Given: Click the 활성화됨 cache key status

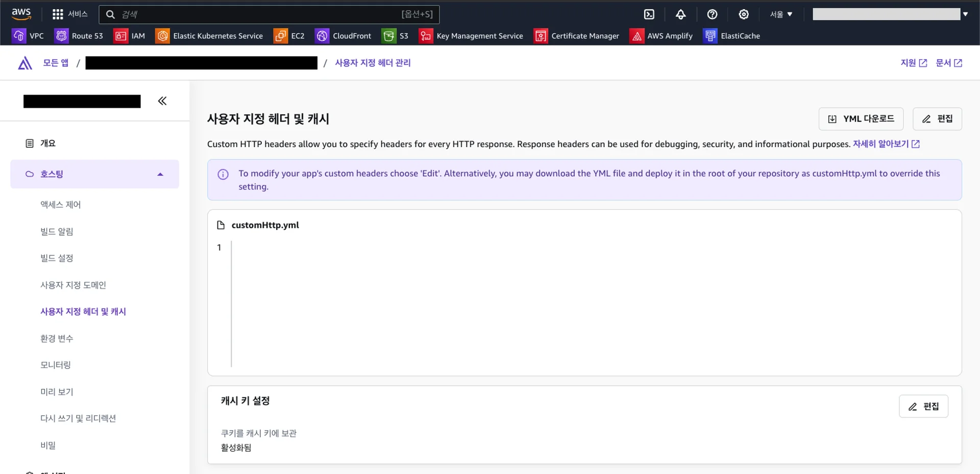Looking at the screenshot, I should coord(236,448).
